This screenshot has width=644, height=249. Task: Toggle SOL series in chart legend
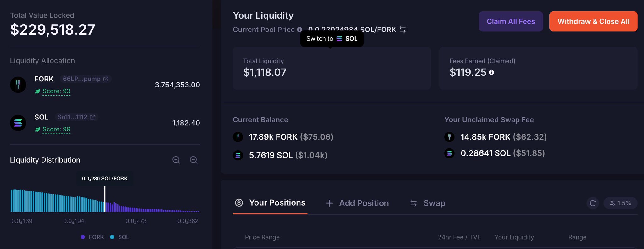click(120, 237)
